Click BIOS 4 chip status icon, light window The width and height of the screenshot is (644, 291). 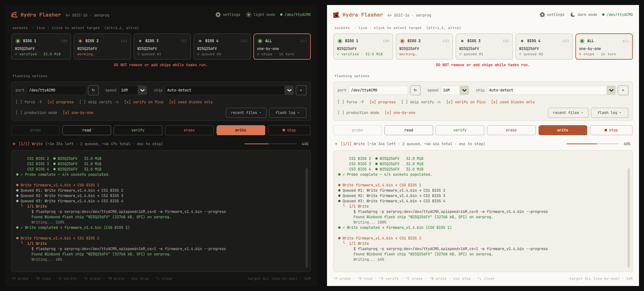[x=522, y=41]
